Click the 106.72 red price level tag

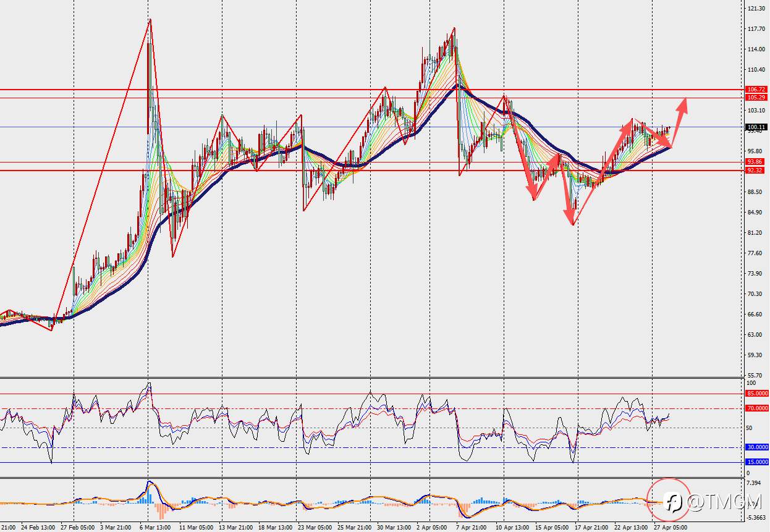756,90
